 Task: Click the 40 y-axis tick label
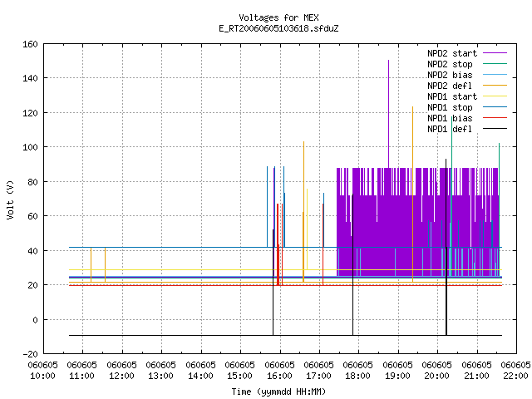tap(32, 251)
